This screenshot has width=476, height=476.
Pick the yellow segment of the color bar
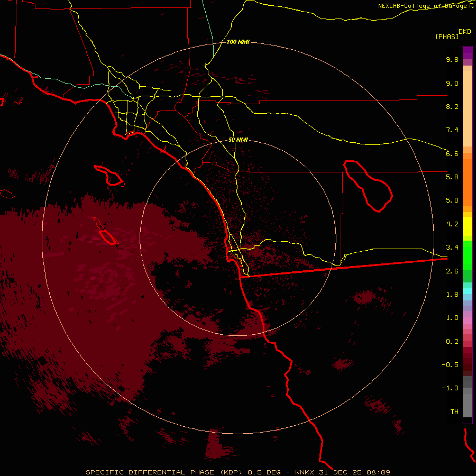click(467, 226)
